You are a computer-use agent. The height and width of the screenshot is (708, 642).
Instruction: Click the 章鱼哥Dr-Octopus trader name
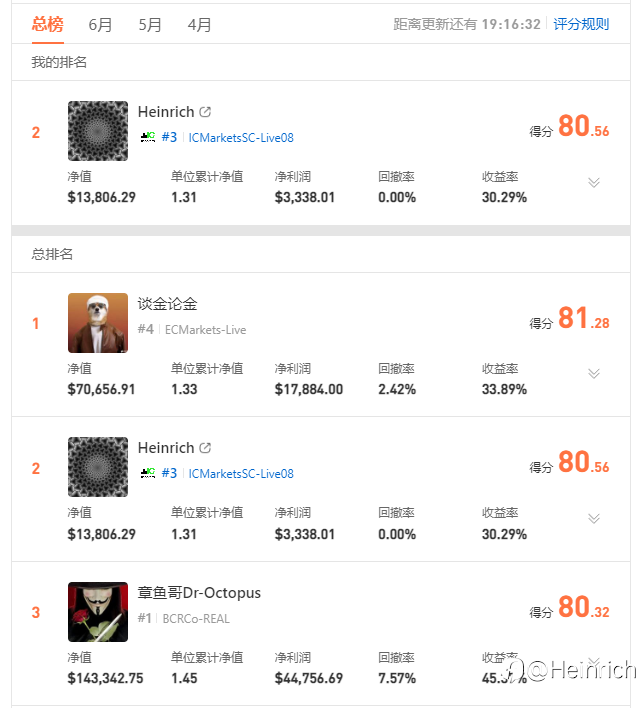click(x=199, y=593)
